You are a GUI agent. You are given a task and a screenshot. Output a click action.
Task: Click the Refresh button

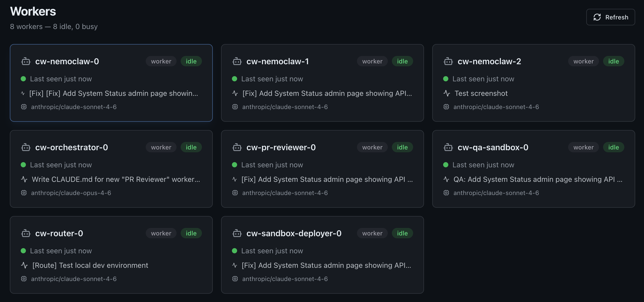coord(610,17)
